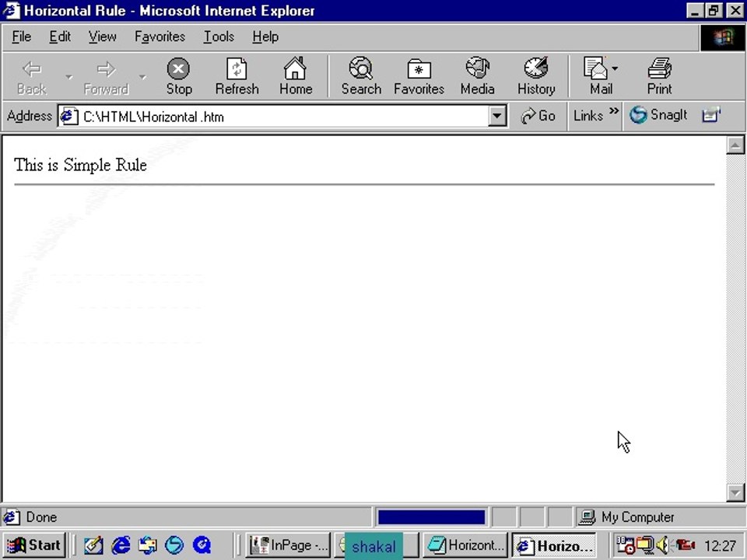The width and height of the screenshot is (747, 560).
Task: Open the Help menu
Action: 265,37
